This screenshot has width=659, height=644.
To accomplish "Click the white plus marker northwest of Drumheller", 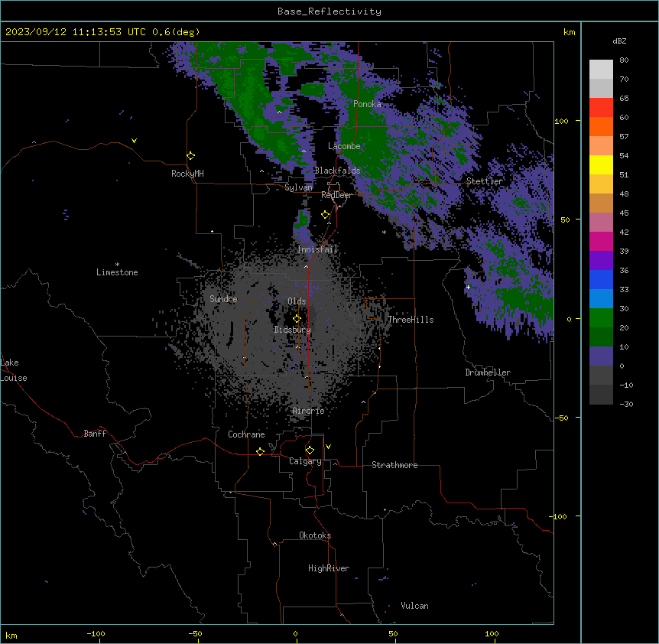I will pyautogui.click(x=468, y=287).
